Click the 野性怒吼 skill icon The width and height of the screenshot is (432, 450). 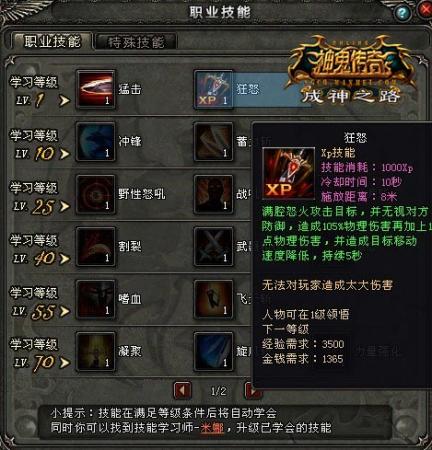(x=96, y=194)
